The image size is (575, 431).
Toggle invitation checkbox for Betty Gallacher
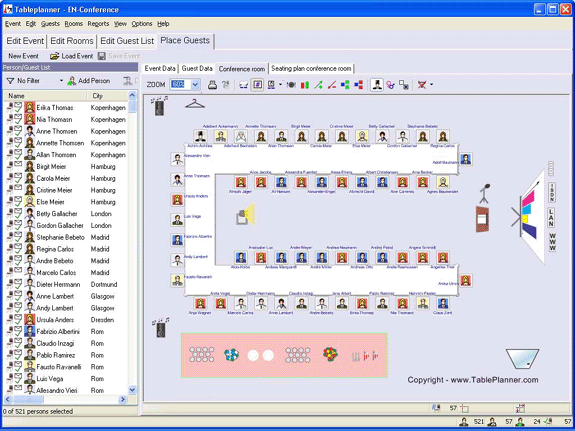[x=18, y=213]
